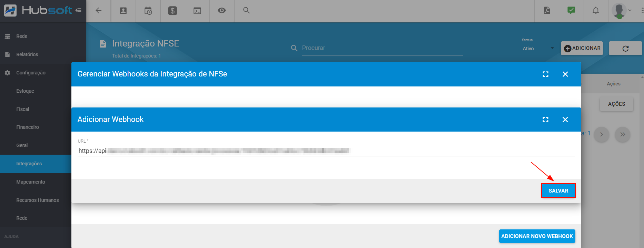The width and height of the screenshot is (644, 248).
Task: Close the Gerenciar Webhooks dialog
Action: pos(565,74)
